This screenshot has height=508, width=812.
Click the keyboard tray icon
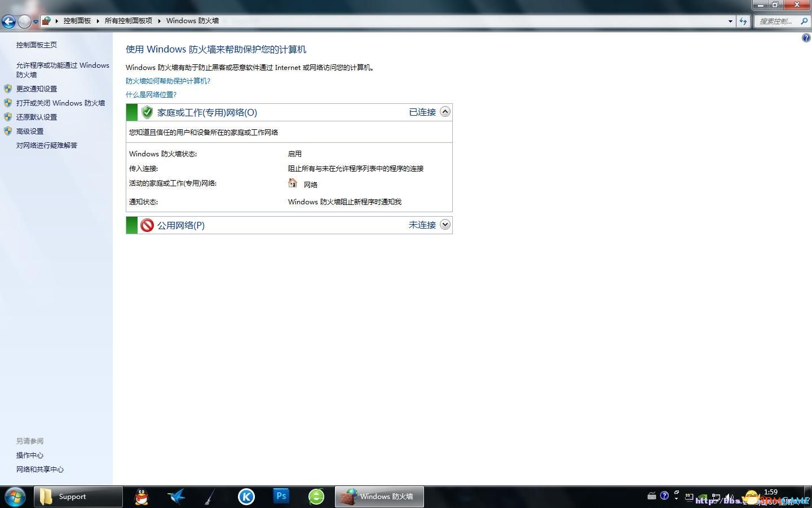pyautogui.click(x=652, y=496)
